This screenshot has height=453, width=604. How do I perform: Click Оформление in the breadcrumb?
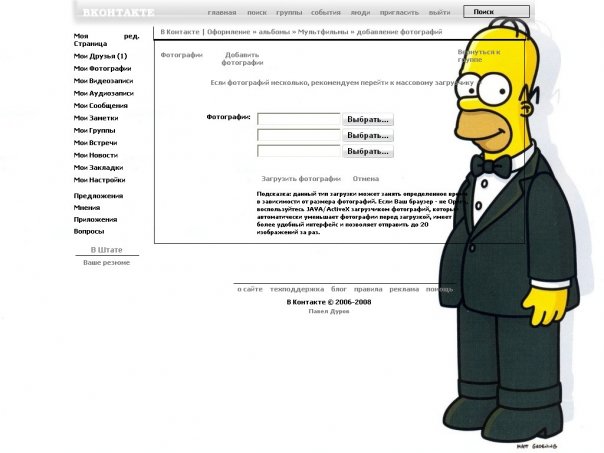229,32
